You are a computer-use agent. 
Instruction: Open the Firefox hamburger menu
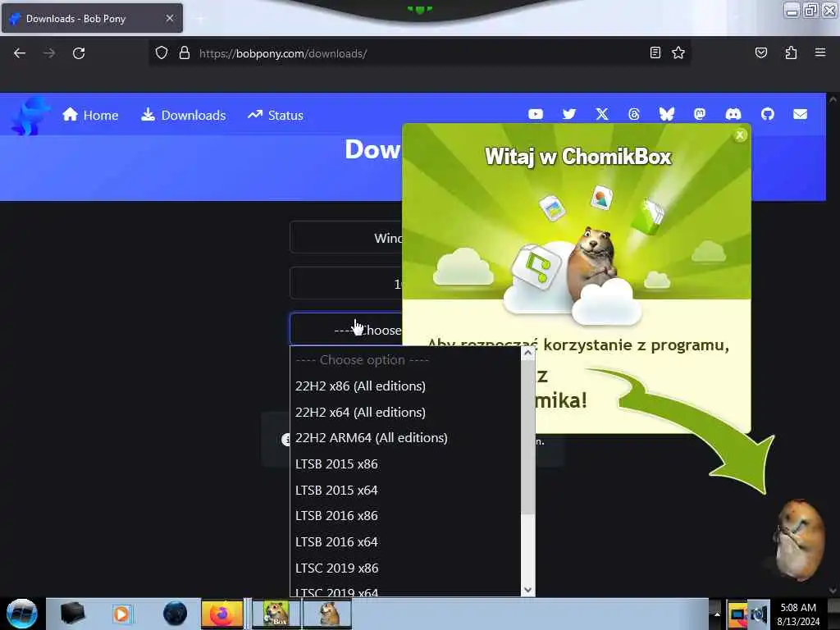[820, 52]
